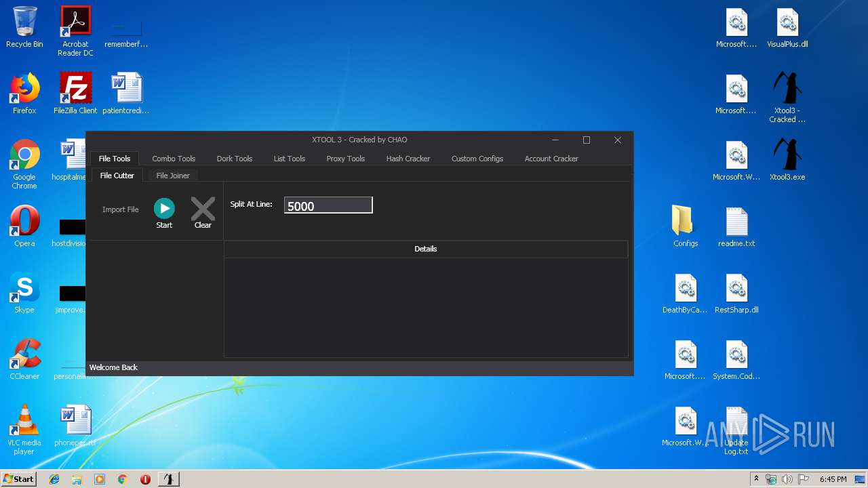Image resolution: width=868 pixels, height=488 pixels.
Task: Open the Dork Tools tab
Action: pos(235,159)
